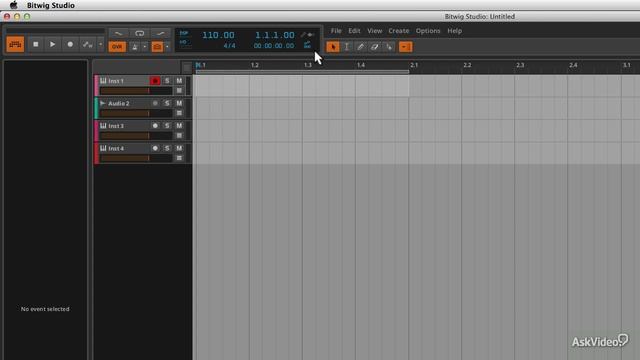This screenshot has width=640, height=360.
Task: Click the orange dropdown button after tools
Action: 405,47
